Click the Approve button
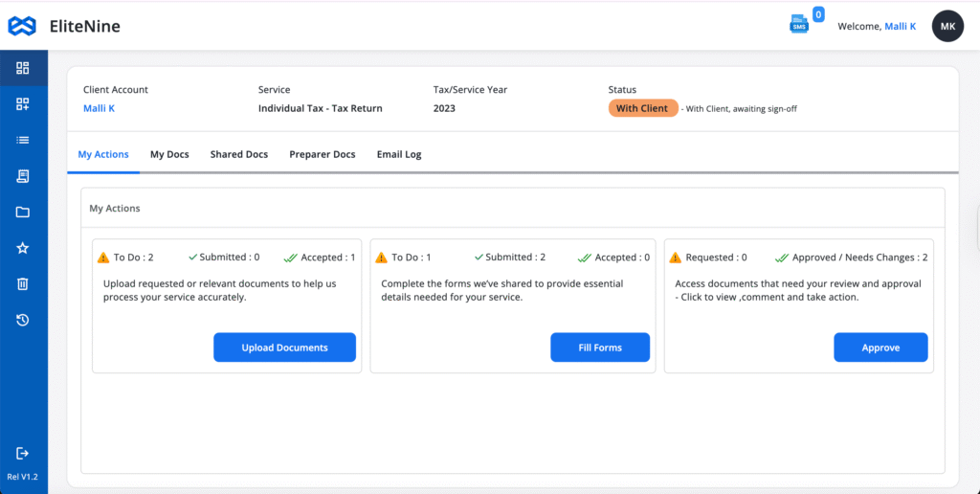 point(880,348)
